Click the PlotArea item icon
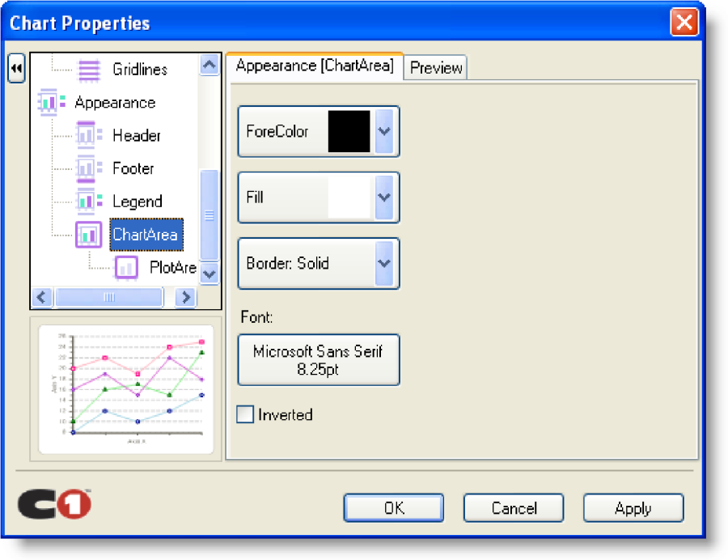This screenshot has width=728, height=560. point(126,267)
